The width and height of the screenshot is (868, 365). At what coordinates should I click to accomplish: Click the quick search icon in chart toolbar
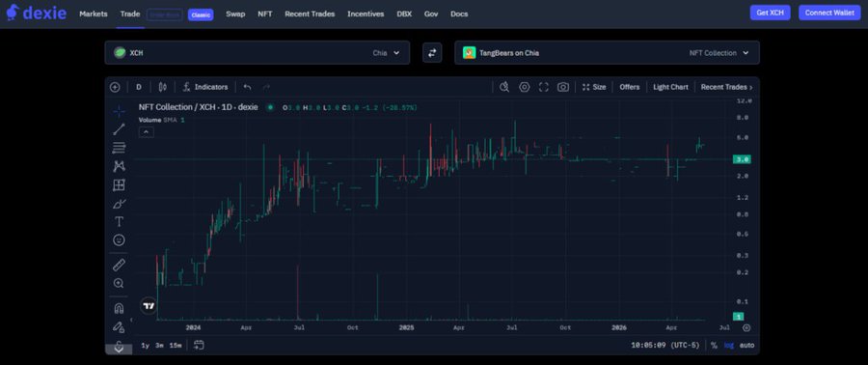click(x=504, y=87)
